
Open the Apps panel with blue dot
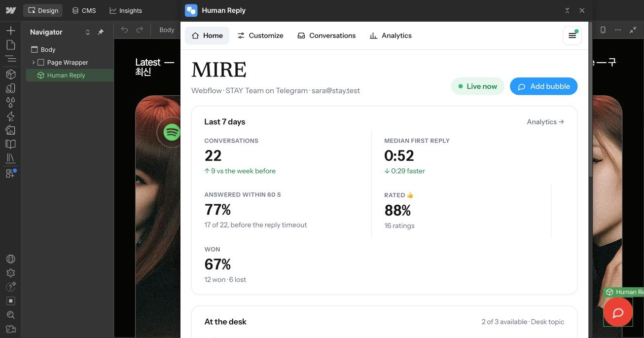(x=10, y=173)
